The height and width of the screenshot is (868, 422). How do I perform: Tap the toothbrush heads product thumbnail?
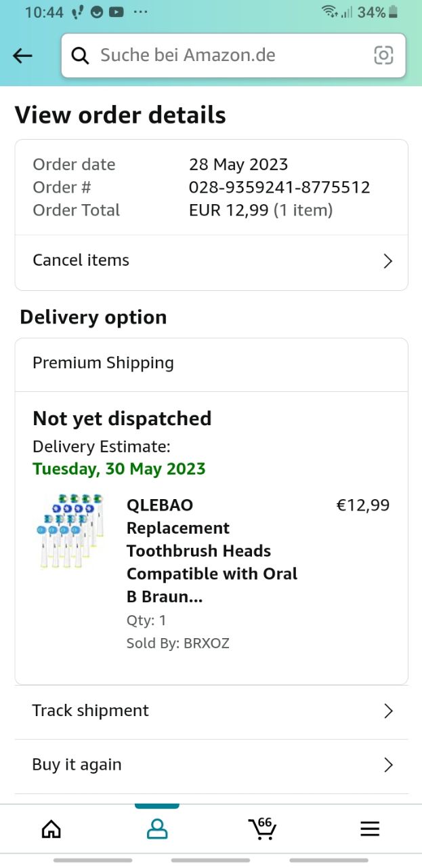coord(70,531)
